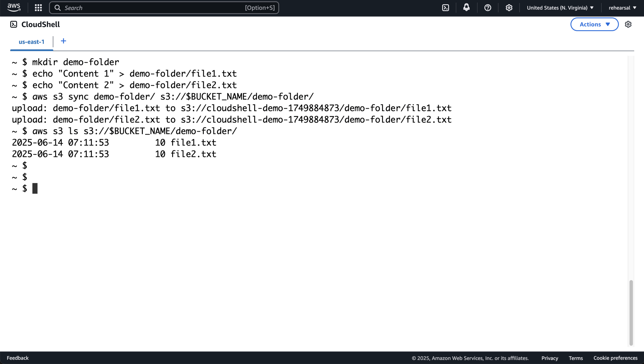The image size is (644, 364).
Task: Expand the rehearsal account menu
Action: (622, 8)
